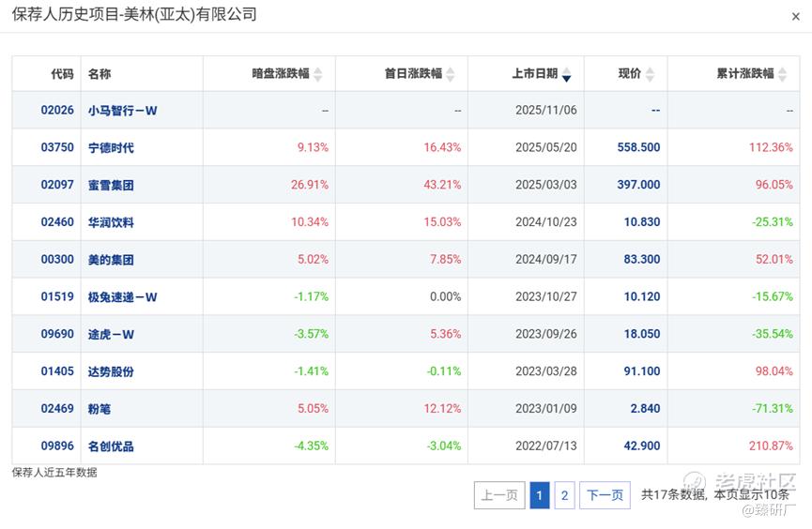
Task: Open 极兔速递-W stock
Action: (x=122, y=297)
